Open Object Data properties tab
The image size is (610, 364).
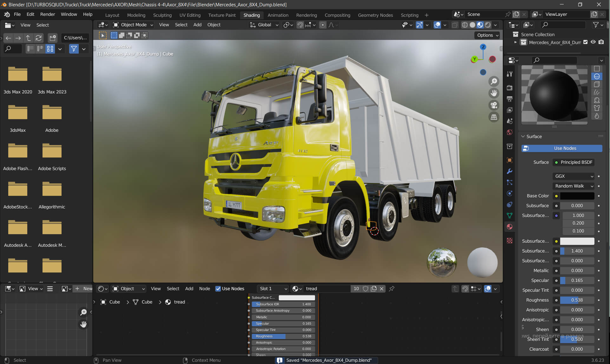pos(509,215)
